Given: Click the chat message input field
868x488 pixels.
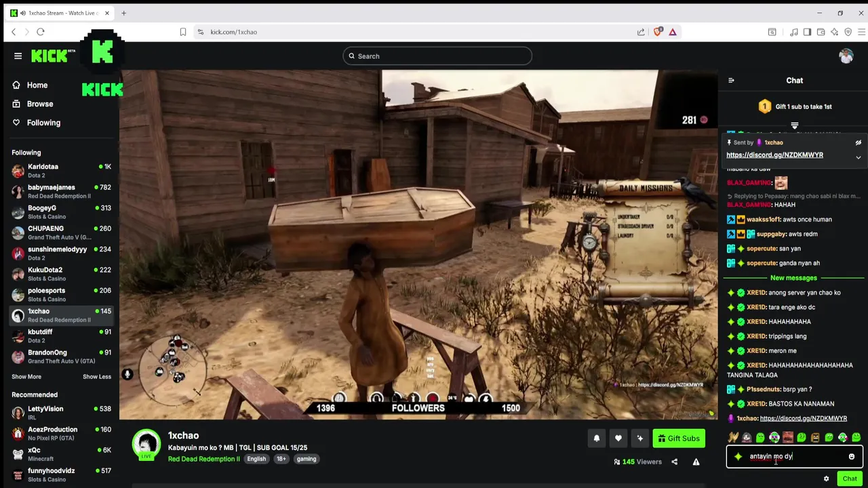Looking at the screenshot, I should (x=794, y=457).
